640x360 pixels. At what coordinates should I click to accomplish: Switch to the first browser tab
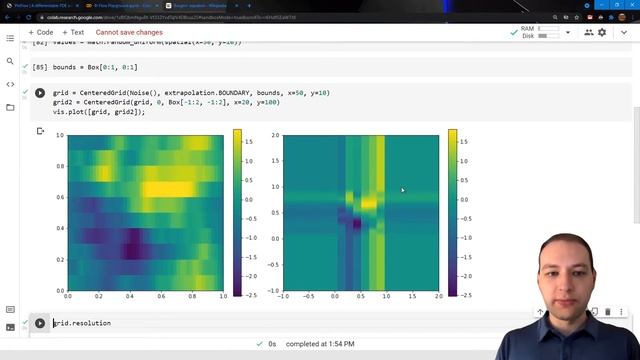(x=41, y=6)
